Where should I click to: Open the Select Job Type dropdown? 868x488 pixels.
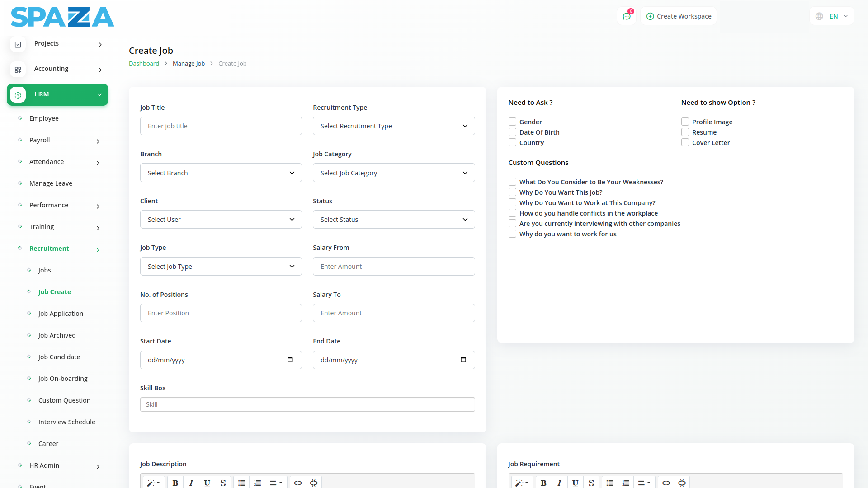click(x=221, y=267)
